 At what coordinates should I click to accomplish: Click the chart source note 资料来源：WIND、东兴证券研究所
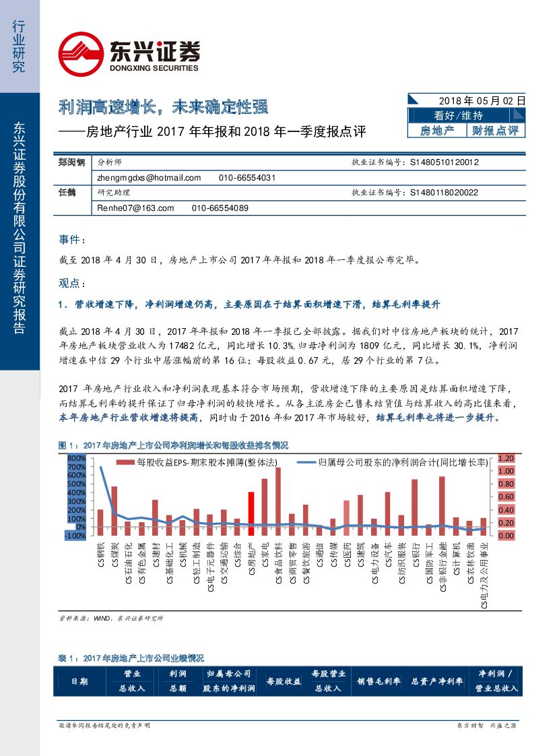(x=111, y=618)
